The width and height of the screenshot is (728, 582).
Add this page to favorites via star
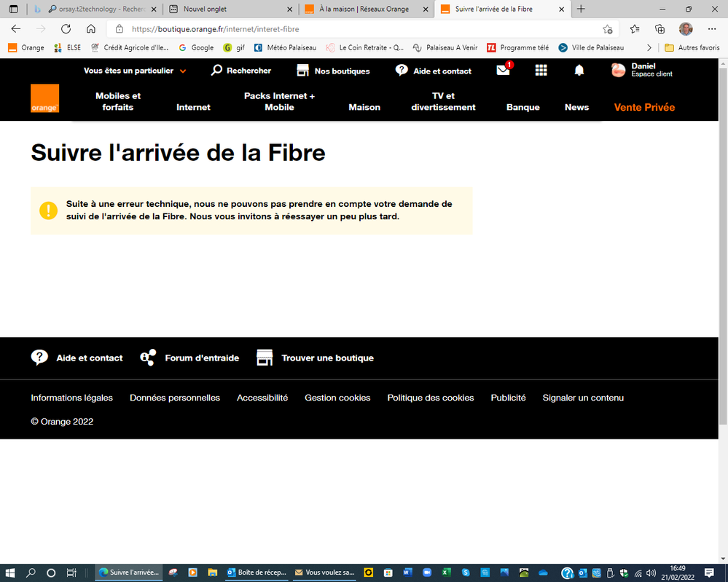click(607, 29)
